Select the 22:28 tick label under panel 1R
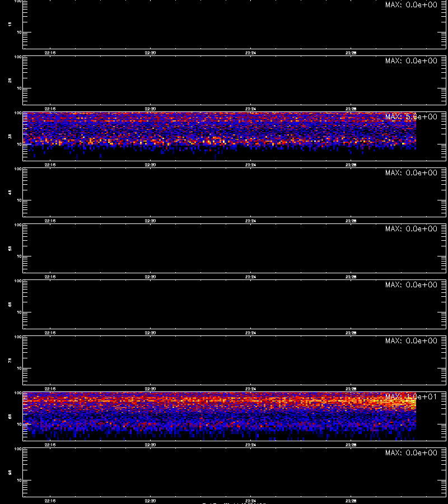Screen dimensions: 448x504 (351, 53)
